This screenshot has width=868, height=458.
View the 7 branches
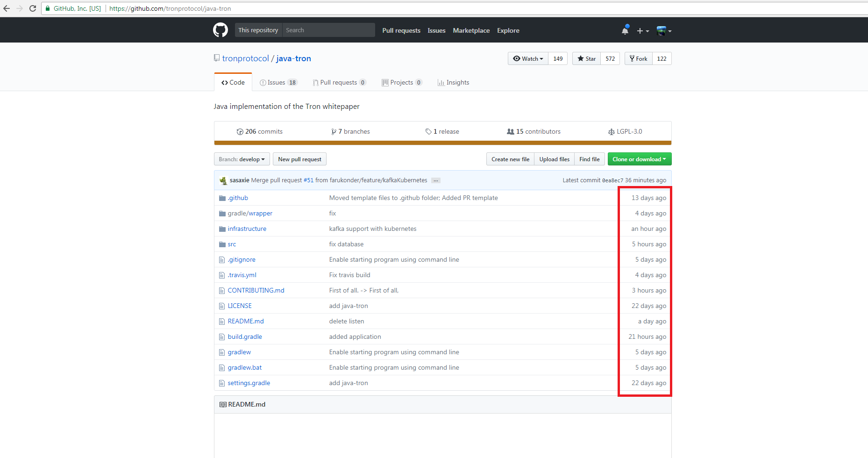[350, 132]
